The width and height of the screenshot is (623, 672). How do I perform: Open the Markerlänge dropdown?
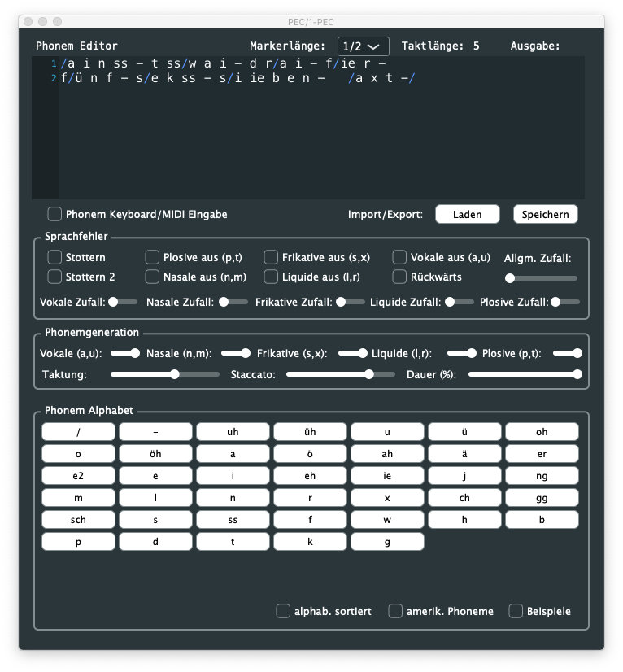[x=363, y=46]
